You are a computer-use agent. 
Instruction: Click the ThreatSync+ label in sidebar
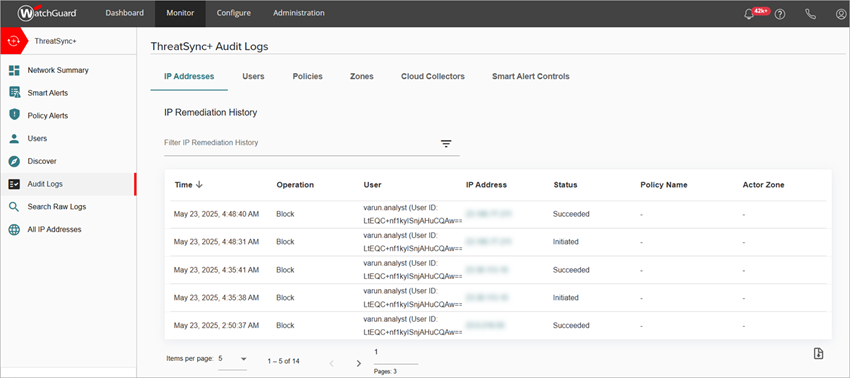[x=55, y=41]
